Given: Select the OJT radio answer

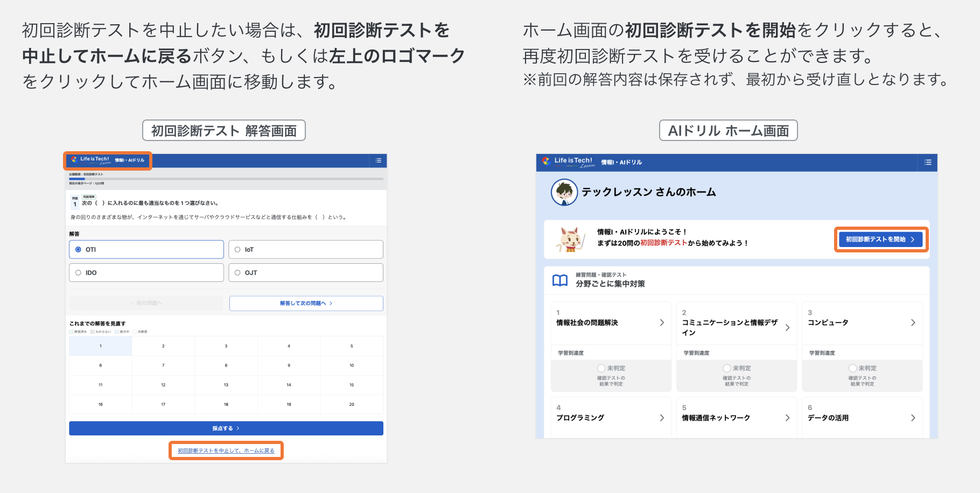Looking at the screenshot, I should click(x=306, y=272).
